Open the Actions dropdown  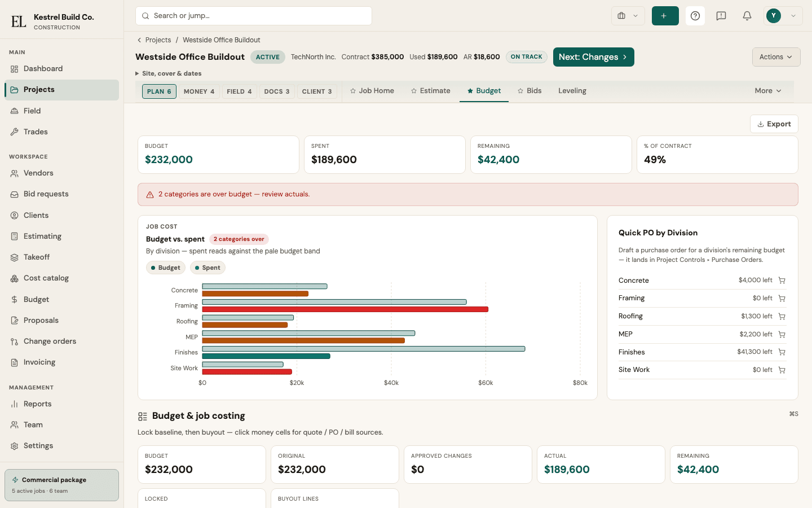776,57
